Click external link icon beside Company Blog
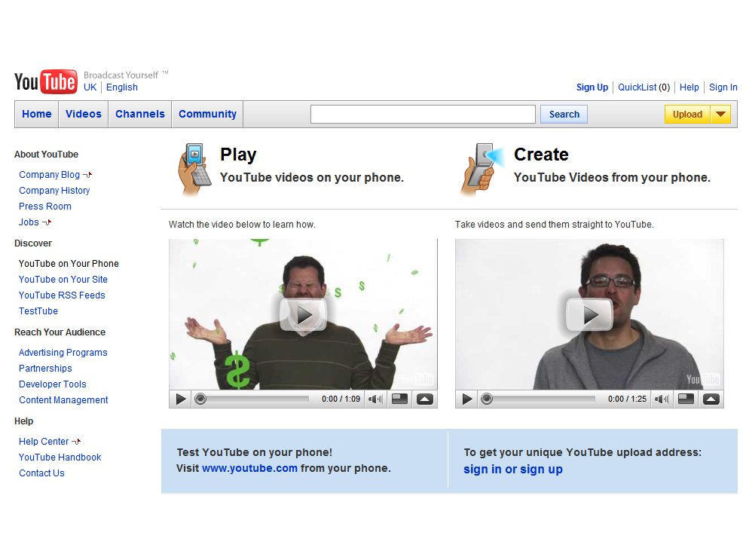 point(87,175)
